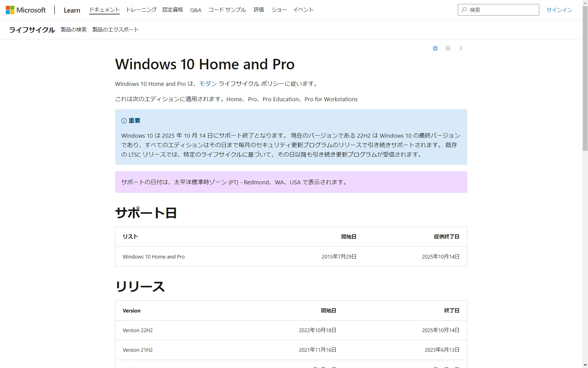The image size is (588, 368).
Task: Toggle サポート日 section visibility
Action: tap(146, 213)
